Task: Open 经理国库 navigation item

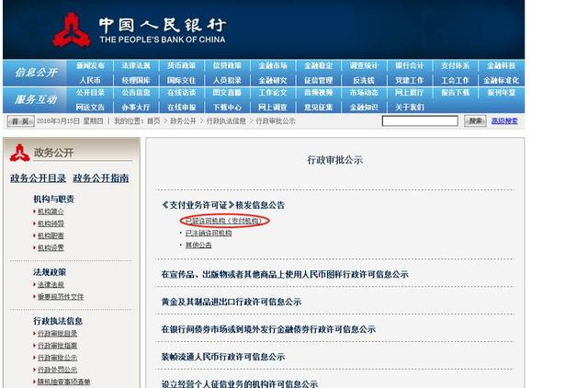Action: pos(136,80)
